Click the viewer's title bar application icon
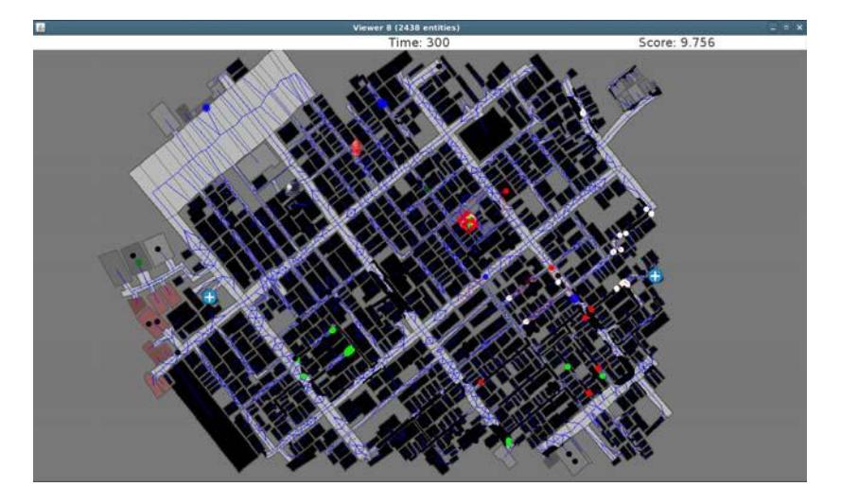Image resolution: width=841 pixels, height=504 pixels. [x=41, y=27]
